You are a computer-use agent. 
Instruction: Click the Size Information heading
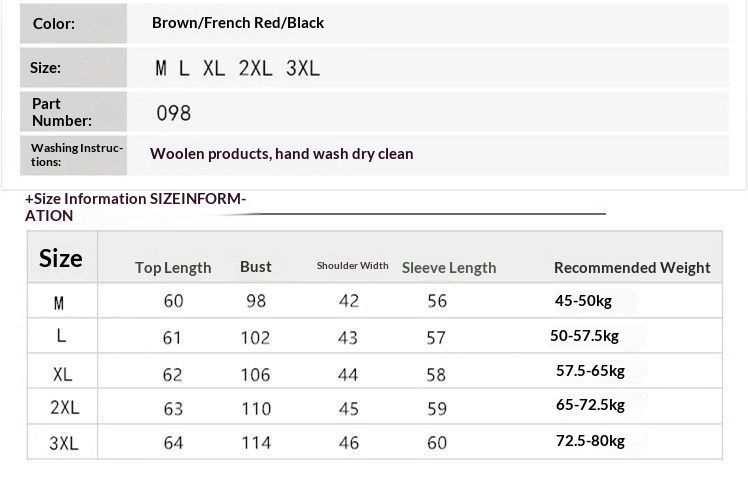coord(135,206)
